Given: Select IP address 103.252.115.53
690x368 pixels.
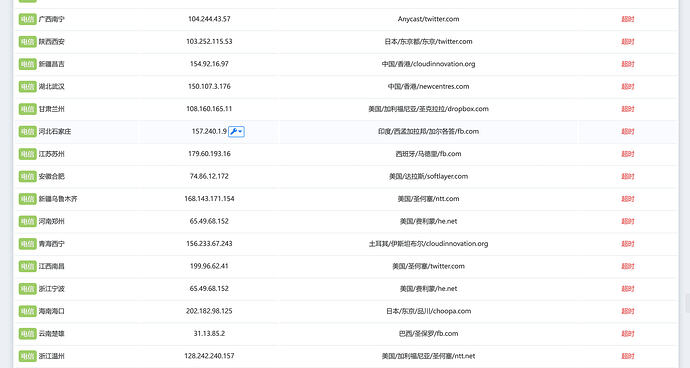Looking at the screenshot, I should point(209,41).
